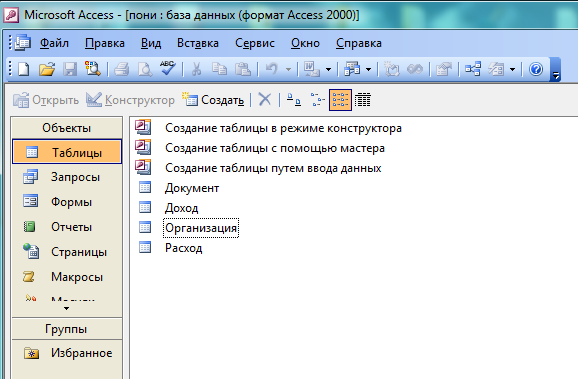
Task: Click the Properties icon
Action: pos(443,69)
